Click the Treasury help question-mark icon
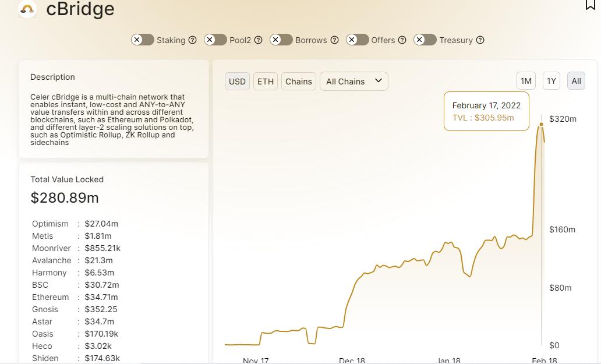601x364 pixels. pos(480,40)
